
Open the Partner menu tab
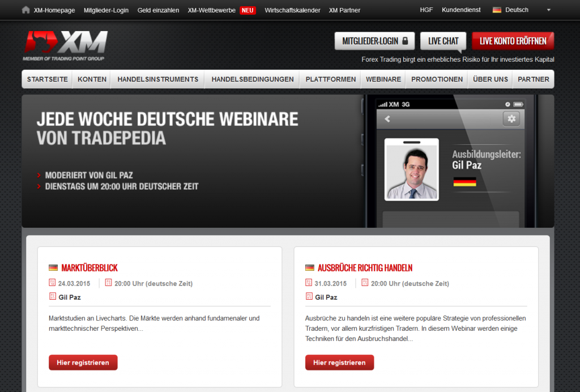coord(534,79)
